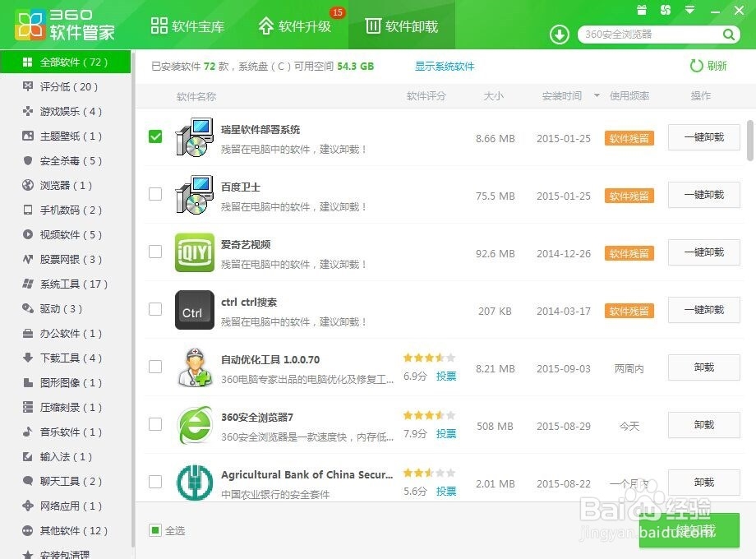Select 股票网银 (3) category

(x=65, y=260)
